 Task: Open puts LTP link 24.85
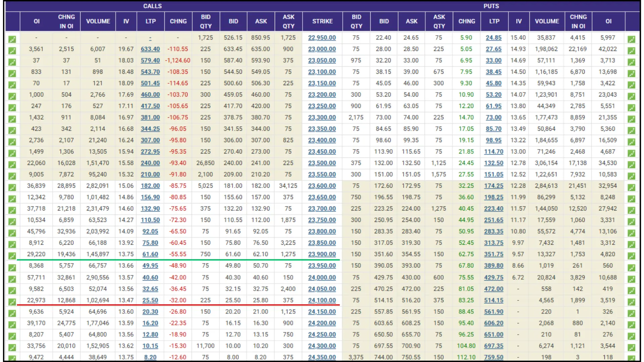pyautogui.click(x=494, y=38)
